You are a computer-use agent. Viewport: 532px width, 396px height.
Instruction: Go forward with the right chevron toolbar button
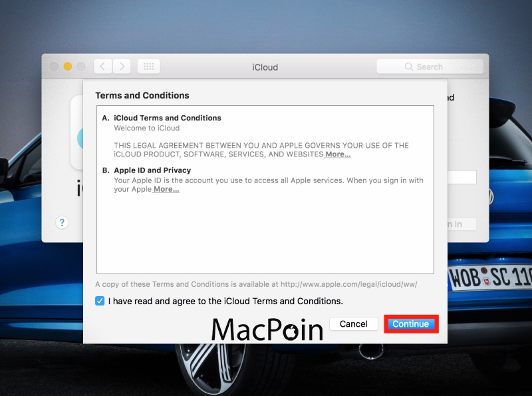122,67
